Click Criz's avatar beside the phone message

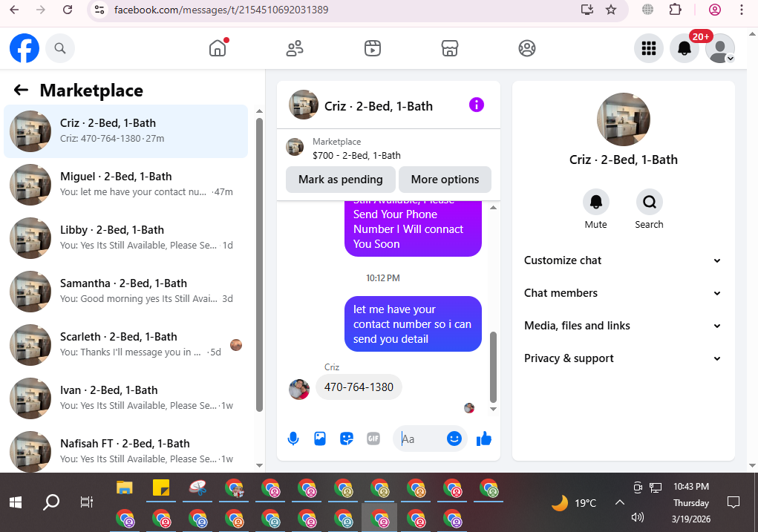point(299,389)
